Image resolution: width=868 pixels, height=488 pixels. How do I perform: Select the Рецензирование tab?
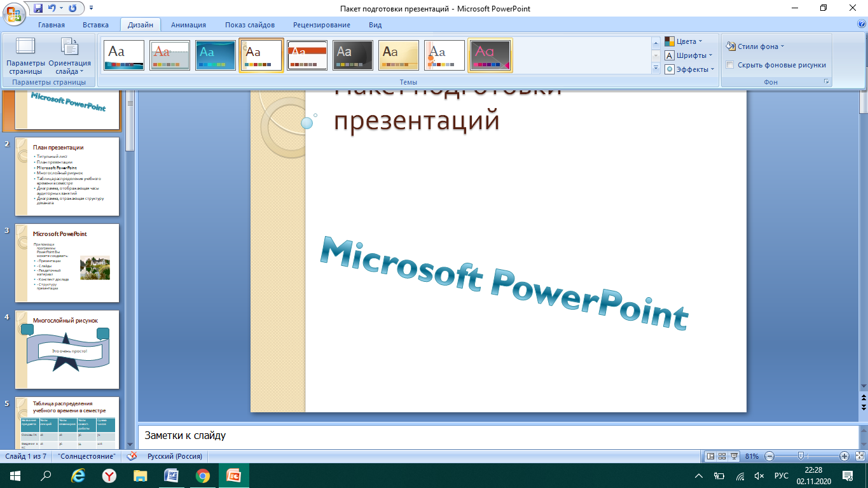(x=322, y=25)
